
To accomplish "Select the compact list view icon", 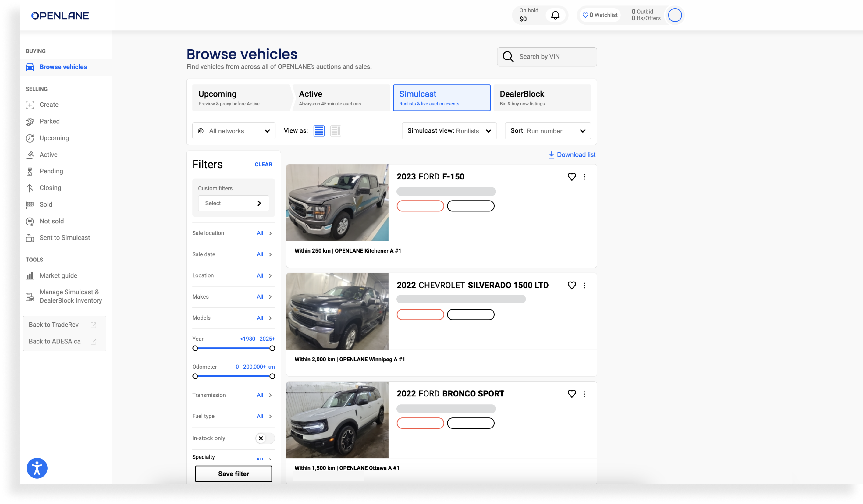I will pyautogui.click(x=336, y=131).
